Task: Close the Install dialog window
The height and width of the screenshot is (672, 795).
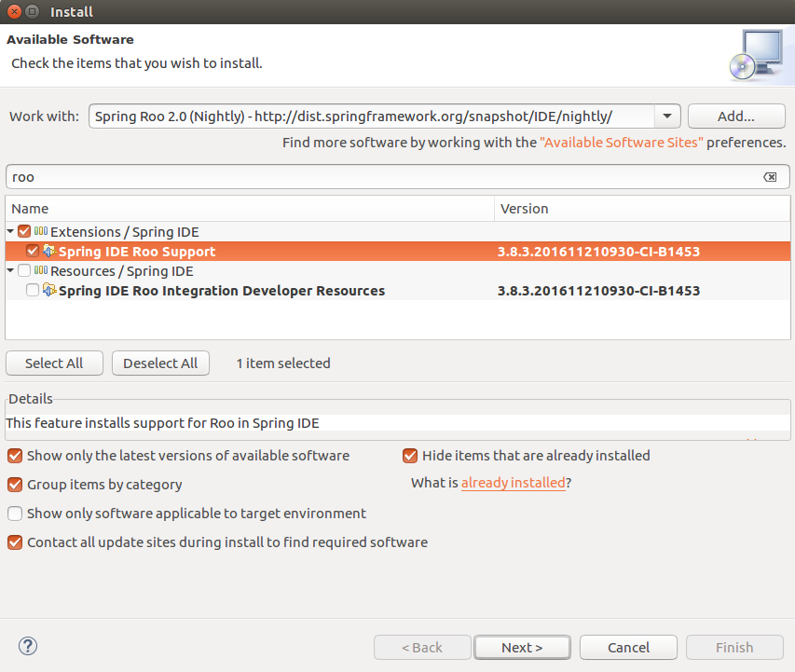Action: [14, 11]
